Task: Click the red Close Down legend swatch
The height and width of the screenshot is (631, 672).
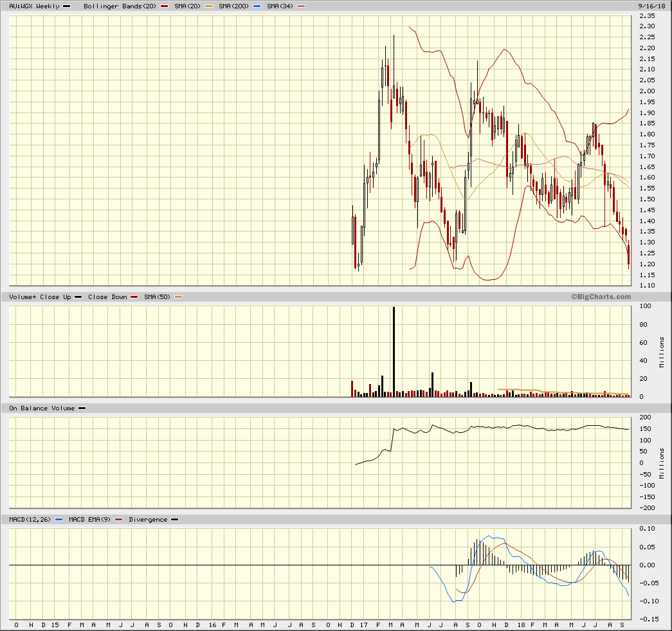Action: click(x=134, y=297)
